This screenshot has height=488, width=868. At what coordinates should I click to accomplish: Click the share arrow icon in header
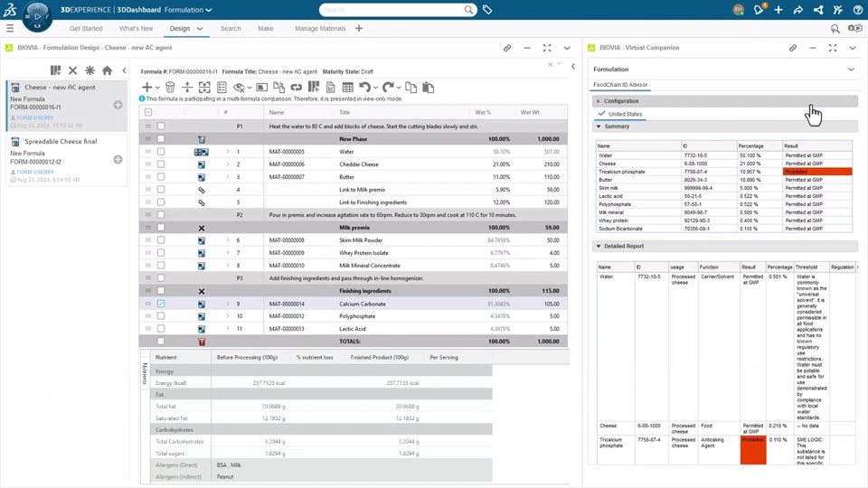click(797, 9)
